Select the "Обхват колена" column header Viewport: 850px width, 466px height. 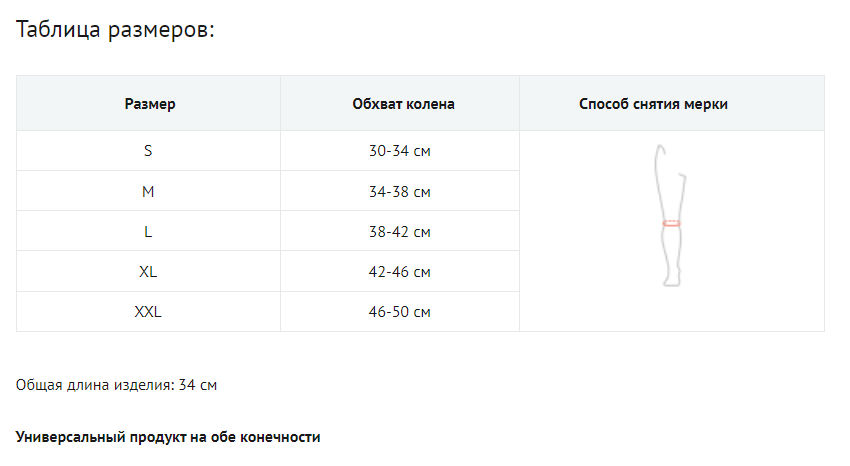[x=400, y=104]
